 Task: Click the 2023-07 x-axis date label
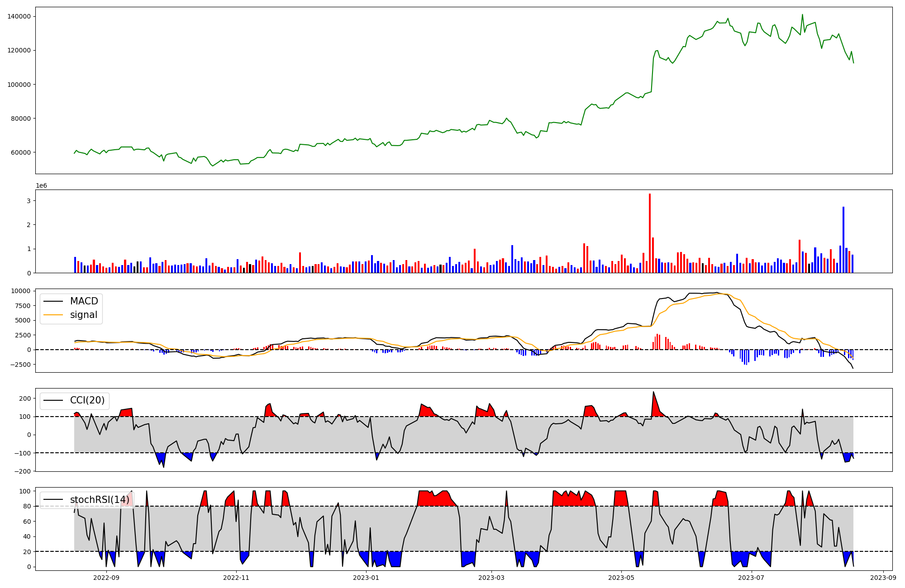point(751,577)
